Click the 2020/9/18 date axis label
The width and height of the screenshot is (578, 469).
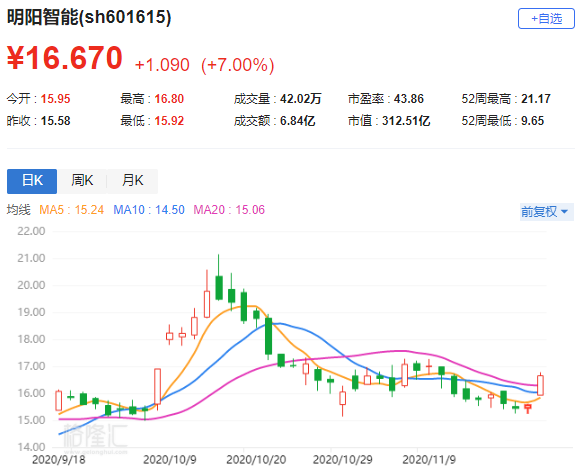pyautogui.click(x=59, y=460)
